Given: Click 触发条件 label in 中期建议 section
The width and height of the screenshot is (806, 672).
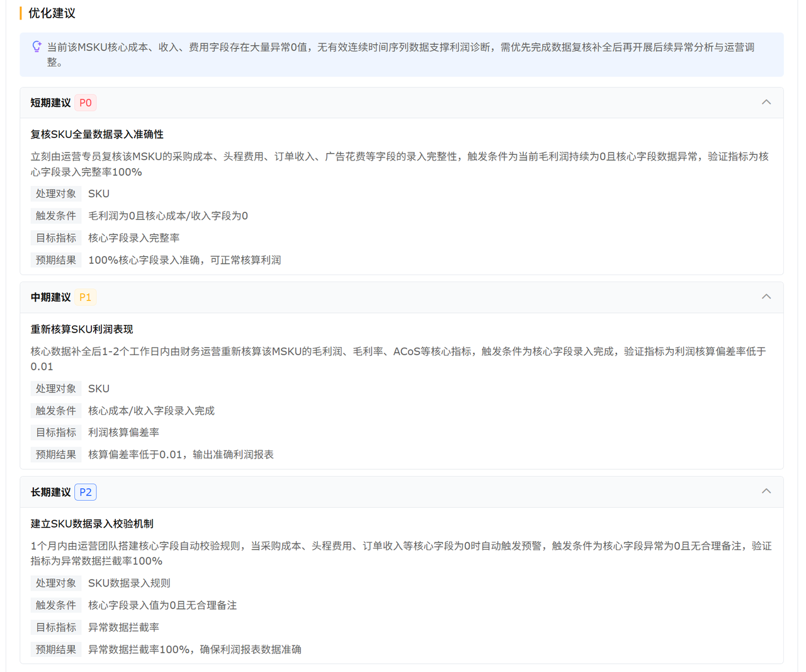Looking at the screenshot, I should (x=56, y=411).
